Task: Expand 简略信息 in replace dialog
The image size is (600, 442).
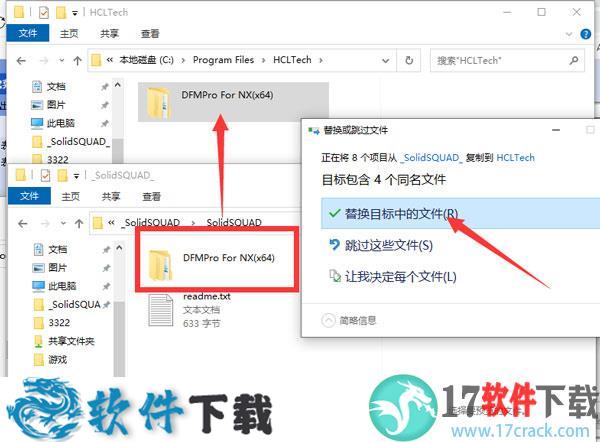Action: point(349,320)
